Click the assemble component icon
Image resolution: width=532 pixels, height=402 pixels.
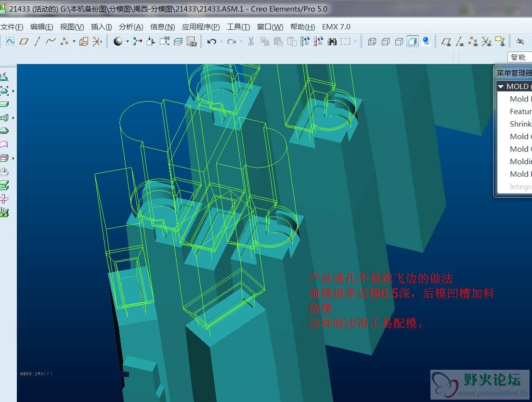[x=151, y=41]
